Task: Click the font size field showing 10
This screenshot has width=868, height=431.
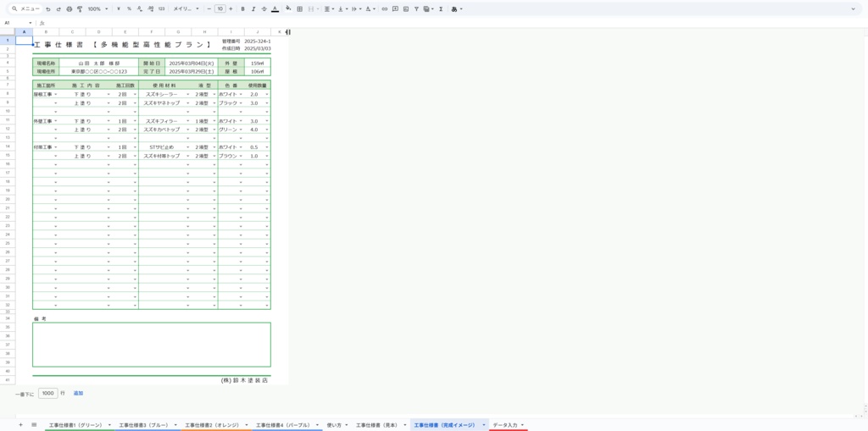Action: coord(220,8)
